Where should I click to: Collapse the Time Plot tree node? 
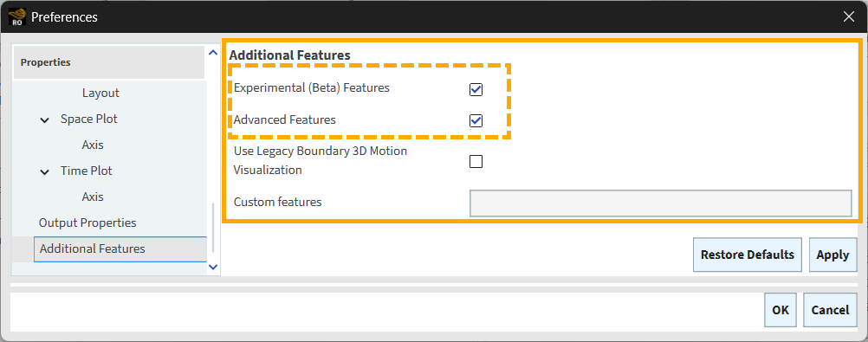pyautogui.click(x=45, y=172)
